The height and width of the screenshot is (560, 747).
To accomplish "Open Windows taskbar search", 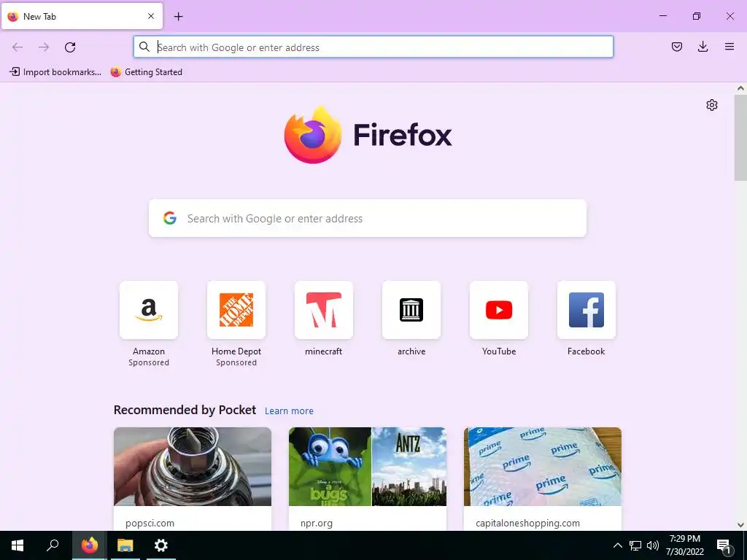I will pos(53,545).
